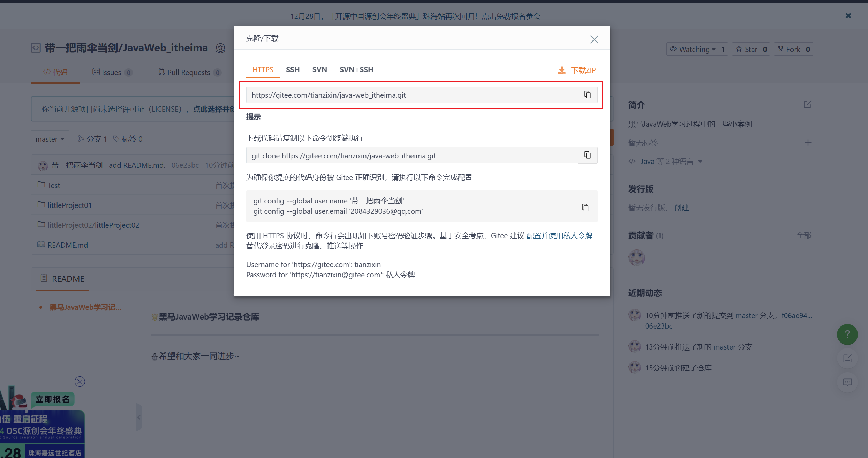Click the 创建 release link
The image size is (868, 458).
point(681,208)
